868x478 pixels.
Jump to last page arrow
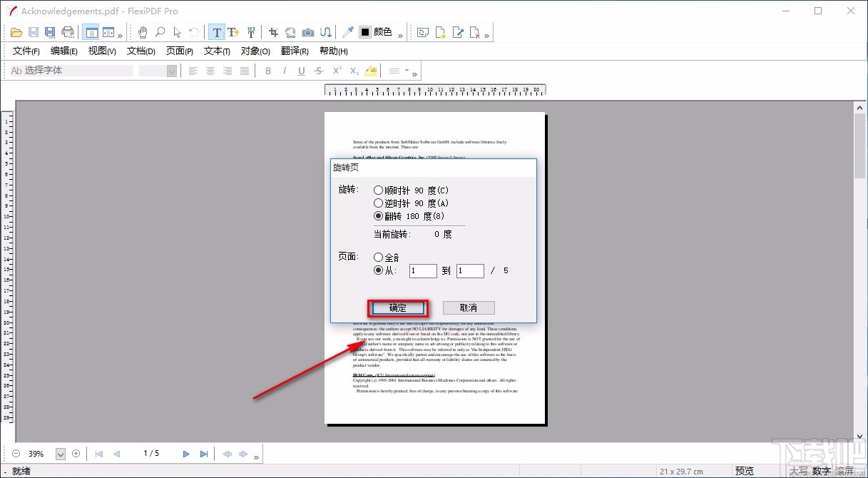click(x=204, y=454)
